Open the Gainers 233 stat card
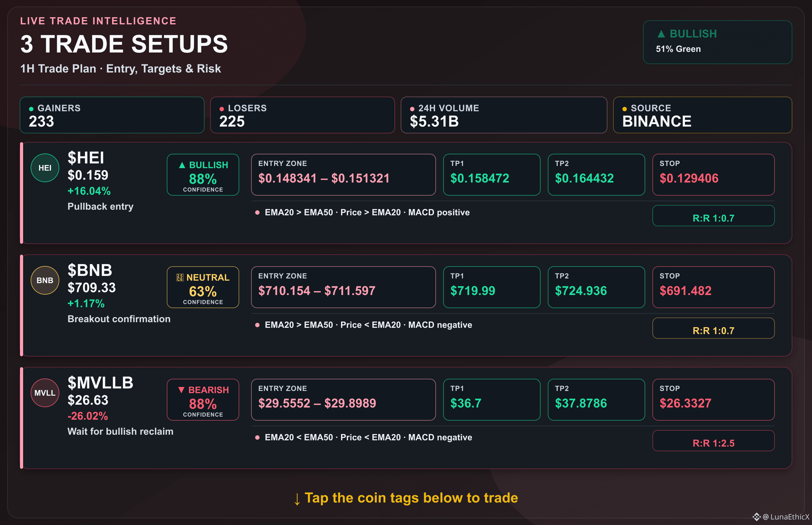This screenshot has width=812, height=525. click(112, 115)
